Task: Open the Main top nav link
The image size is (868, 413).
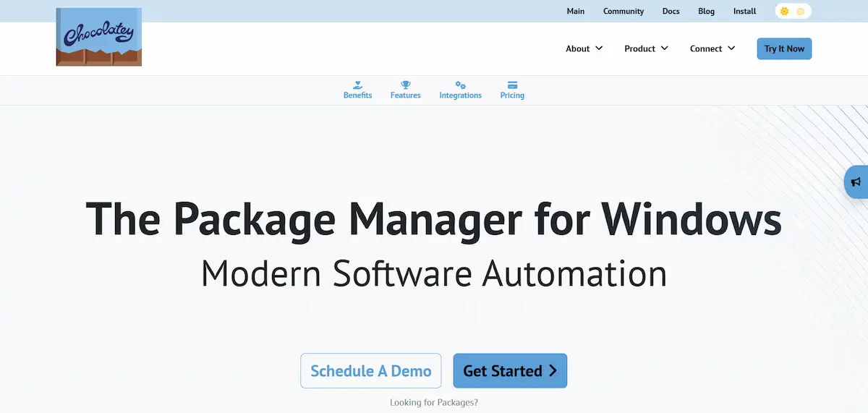Action: (x=576, y=11)
